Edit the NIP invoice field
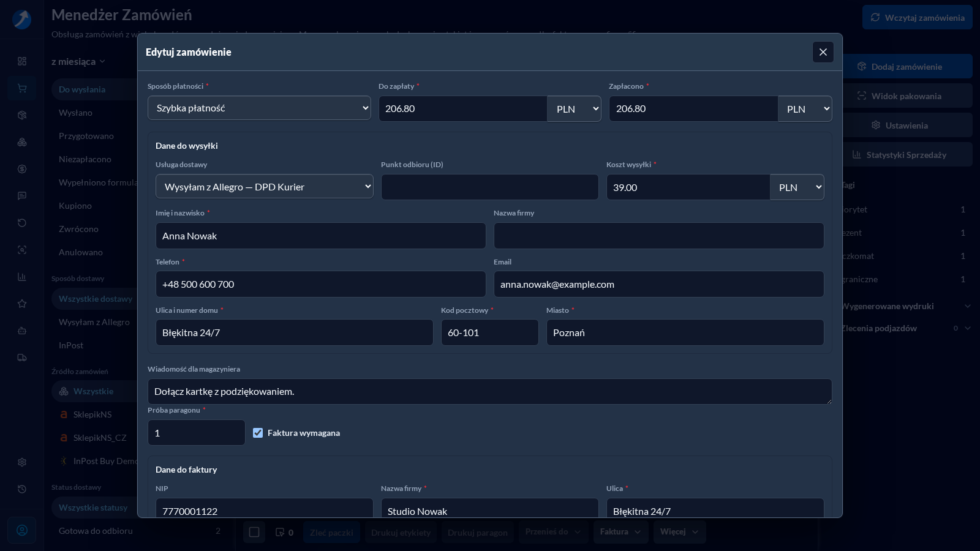The height and width of the screenshot is (551, 980). [x=265, y=508]
